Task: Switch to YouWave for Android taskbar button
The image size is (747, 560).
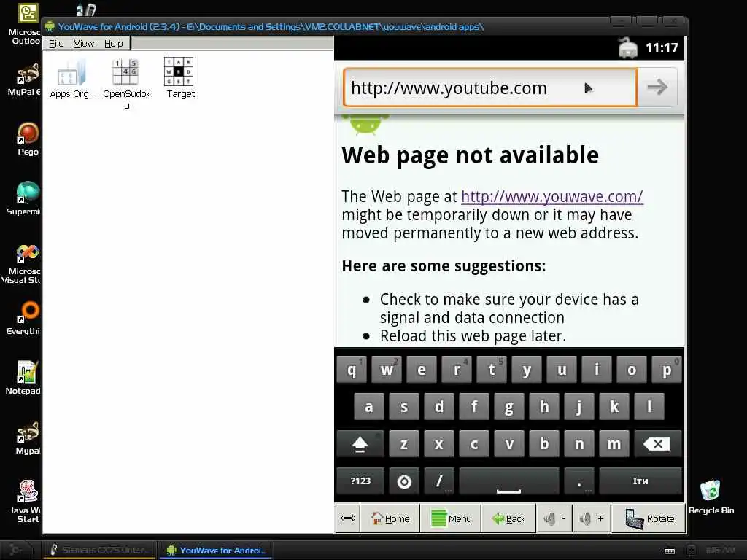Action: 217,550
